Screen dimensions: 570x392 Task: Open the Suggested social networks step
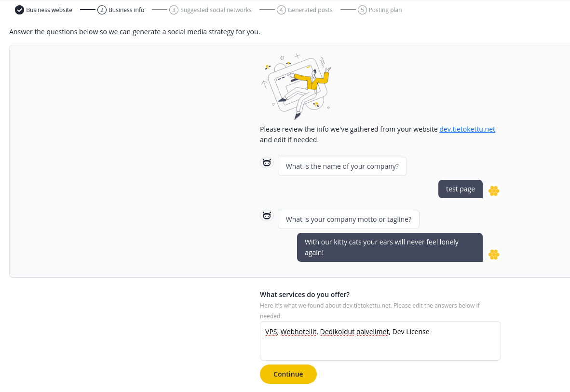coord(216,10)
